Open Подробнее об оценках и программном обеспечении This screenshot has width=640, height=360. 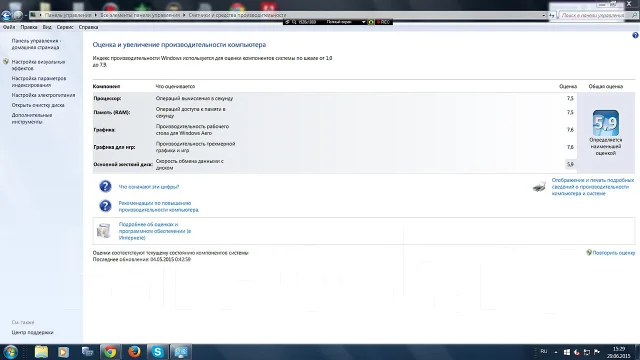[155, 231]
